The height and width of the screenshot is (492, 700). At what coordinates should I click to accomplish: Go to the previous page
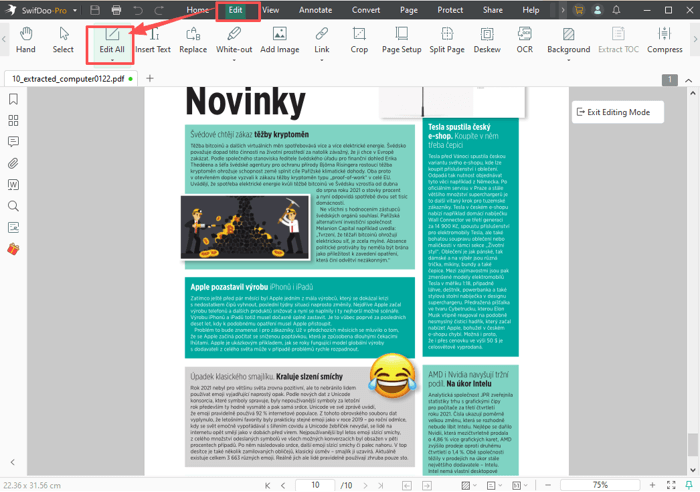(x=283, y=485)
